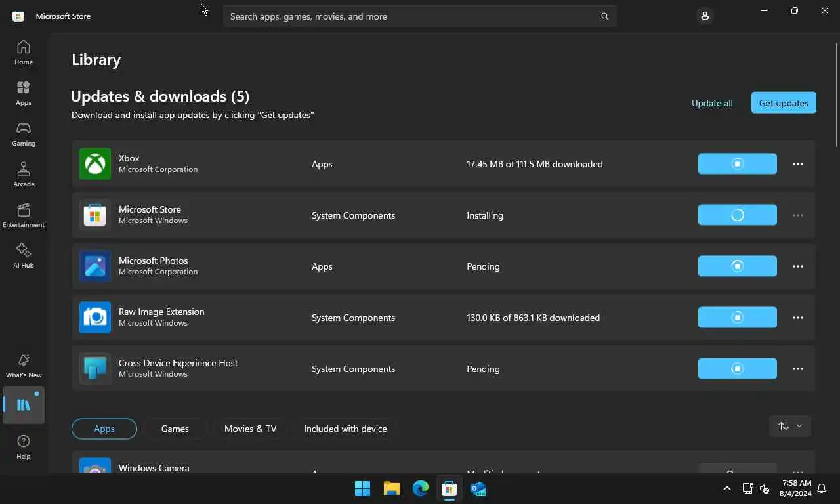Click the Cross Device Experience Host name
The image size is (840, 504).
coord(178,363)
